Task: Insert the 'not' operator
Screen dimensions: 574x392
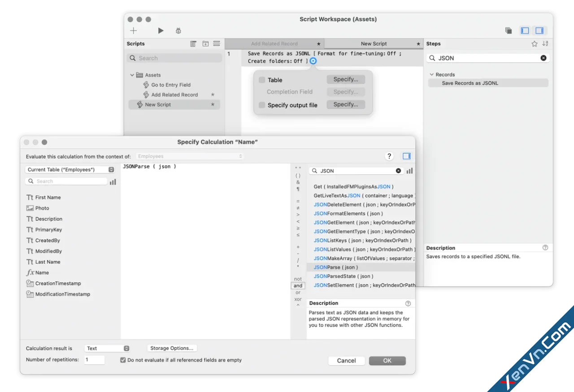Action: [x=298, y=279]
